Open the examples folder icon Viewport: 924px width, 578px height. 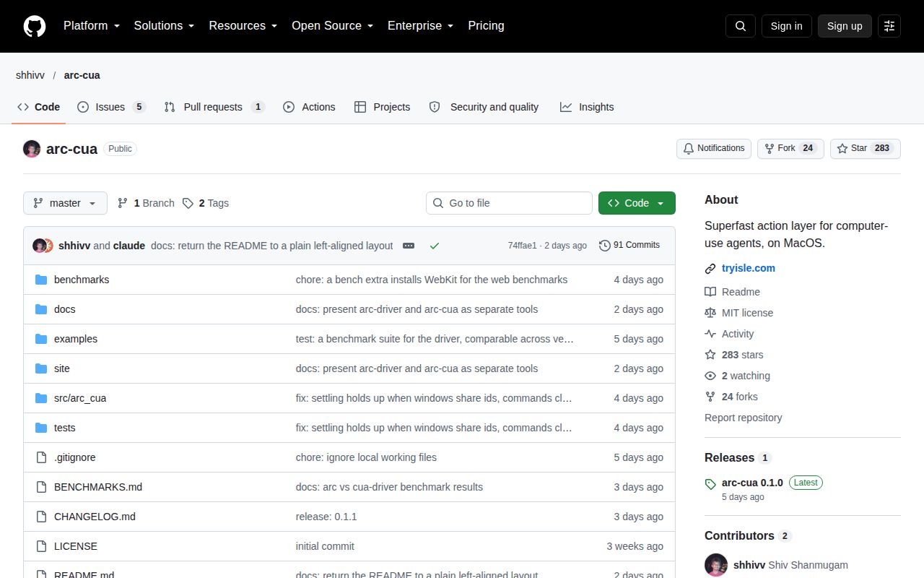(41, 339)
